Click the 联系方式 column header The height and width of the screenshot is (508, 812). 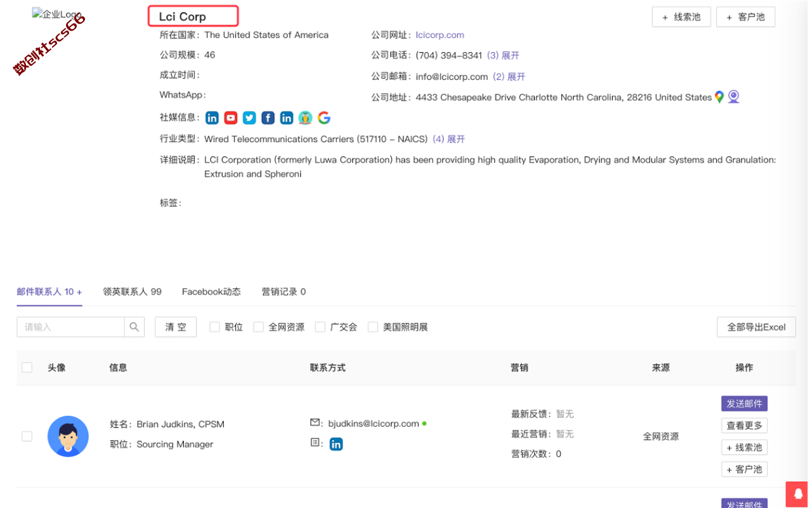pos(328,368)
